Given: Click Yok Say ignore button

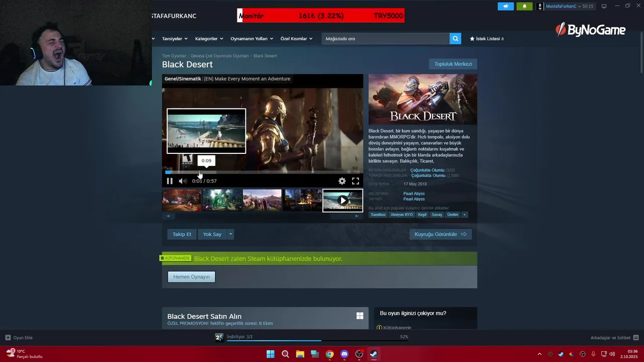Looking at the screenshot, I should click(212, 234).
